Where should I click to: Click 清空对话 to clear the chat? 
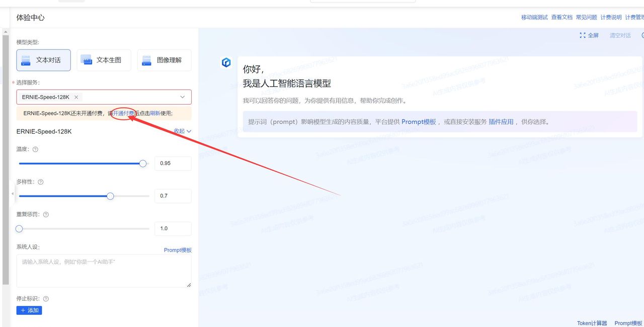point(620,35)
